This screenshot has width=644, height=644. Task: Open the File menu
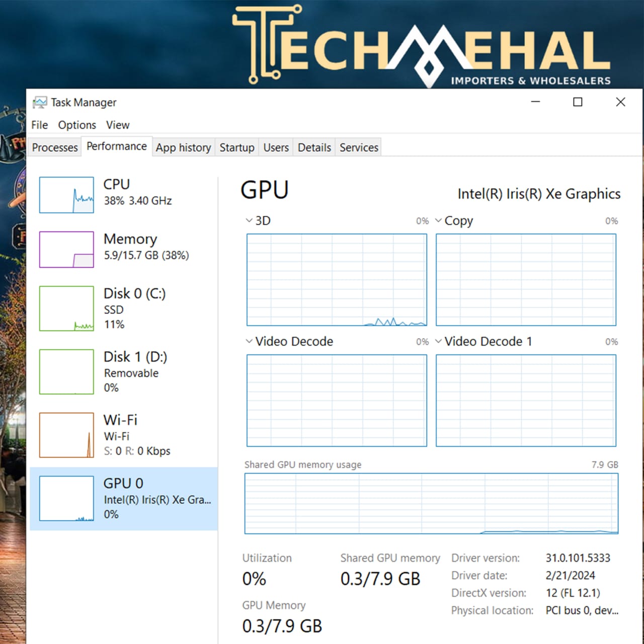point(39,125)
